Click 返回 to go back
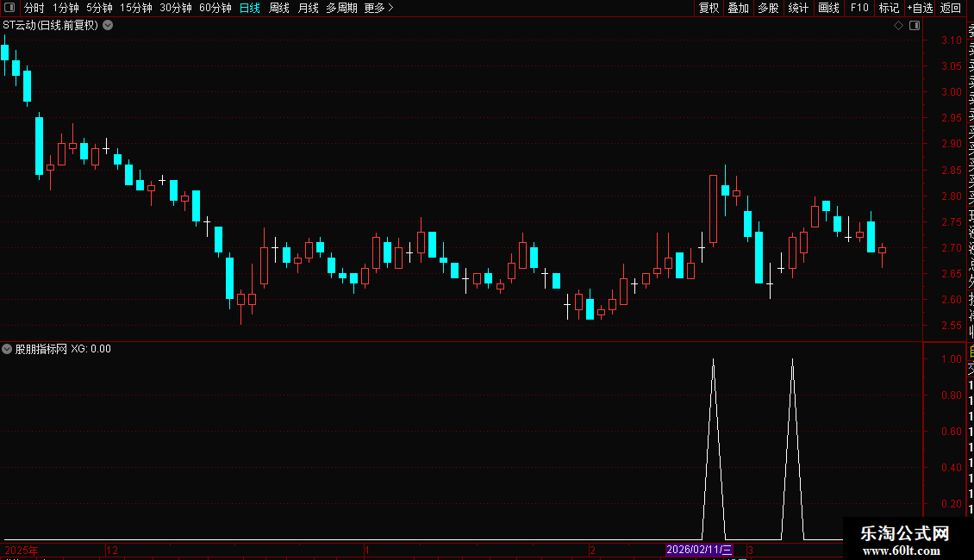This screenshot has height=560, width=974. [x=951, y=8]
